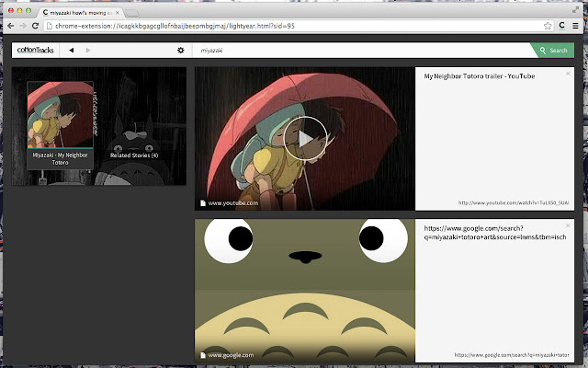Remove the YouTube trailer card with its X

click(x=568, y=73)
